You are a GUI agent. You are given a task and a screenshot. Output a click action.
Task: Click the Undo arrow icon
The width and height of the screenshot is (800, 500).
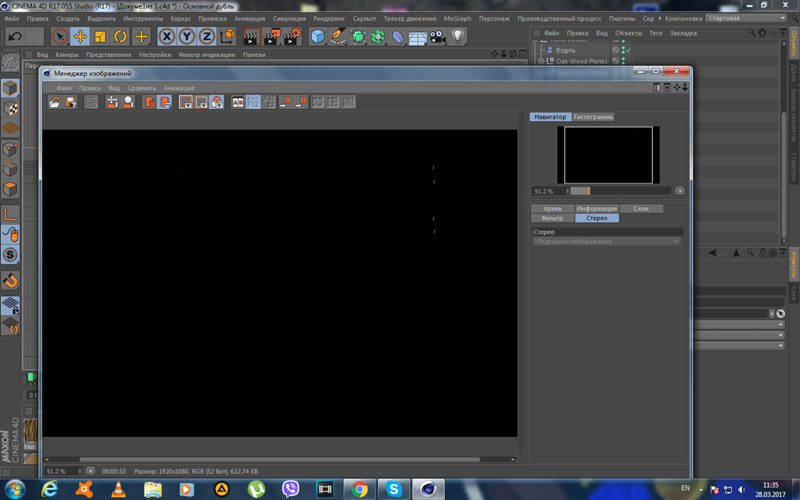pos(15,37)
